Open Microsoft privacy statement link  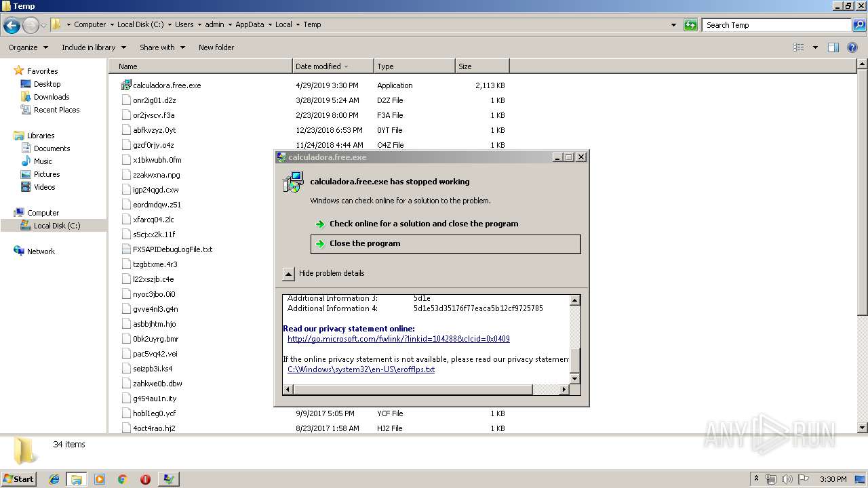pyautogui.click(x=398, y=339)
